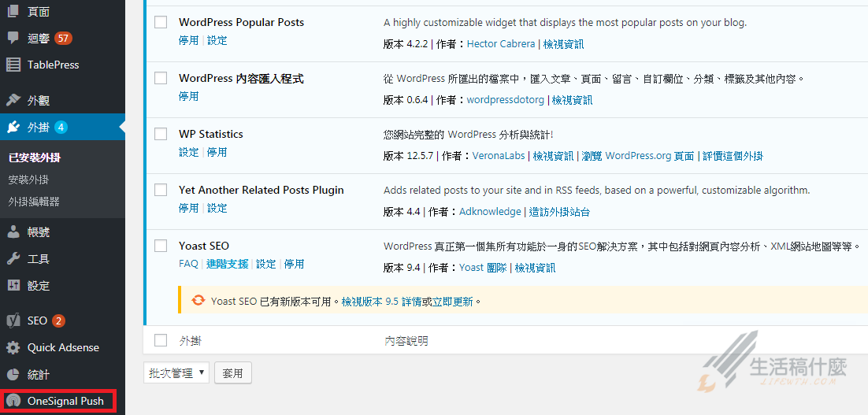Open the 批次管理 bulk actions dropdown

176,373
